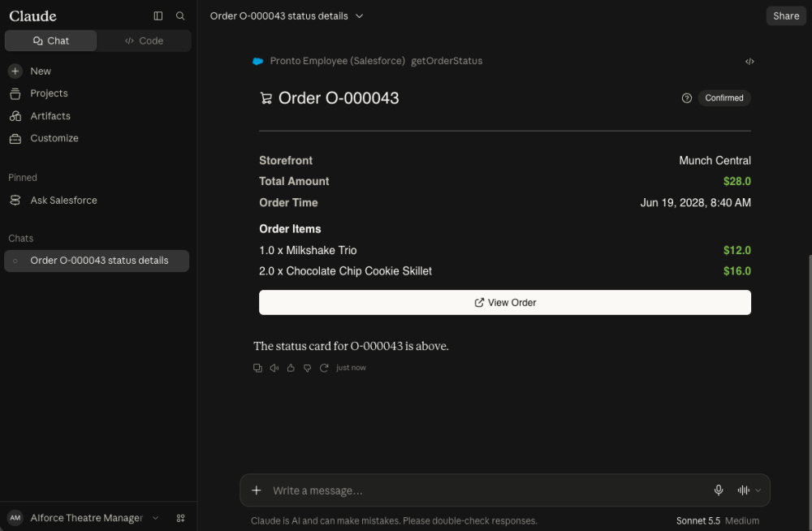Retry the response with regenerate icon
Screen dimensions: 812x531
point(324,368)
